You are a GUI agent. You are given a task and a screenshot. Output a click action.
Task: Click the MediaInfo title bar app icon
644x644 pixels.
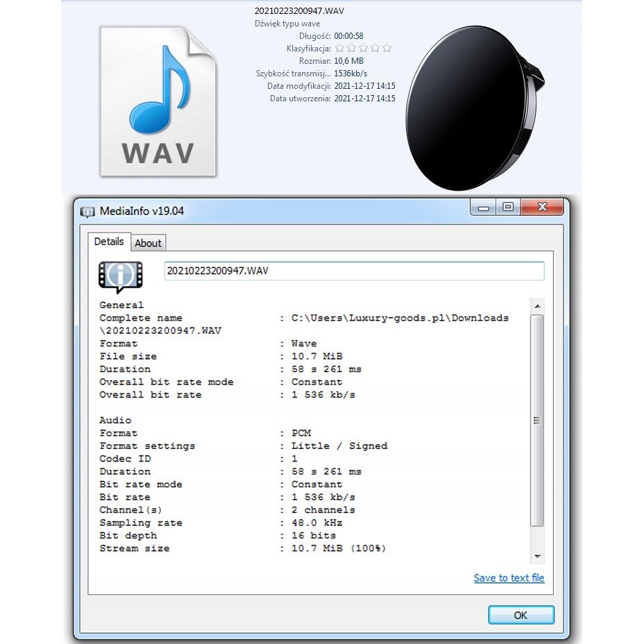click(x=87, y=212)
